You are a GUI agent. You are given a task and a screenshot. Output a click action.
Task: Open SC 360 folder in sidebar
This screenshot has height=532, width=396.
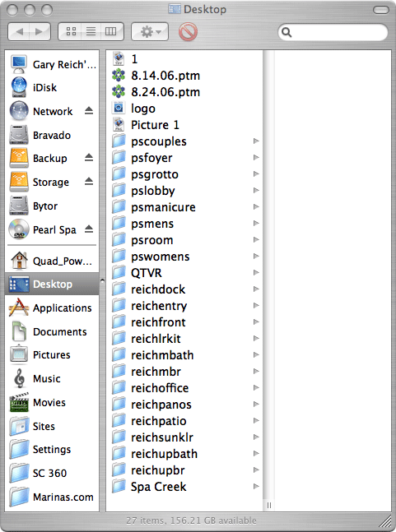pyautogui.click(x=53, y=474)
